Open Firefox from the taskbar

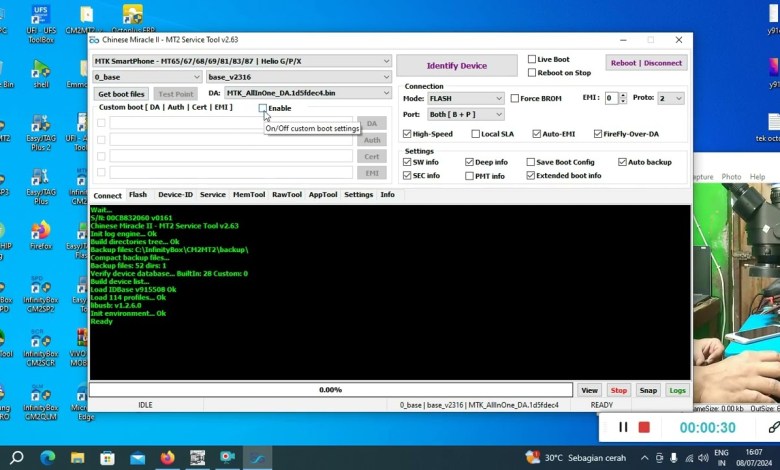[167, 457]
